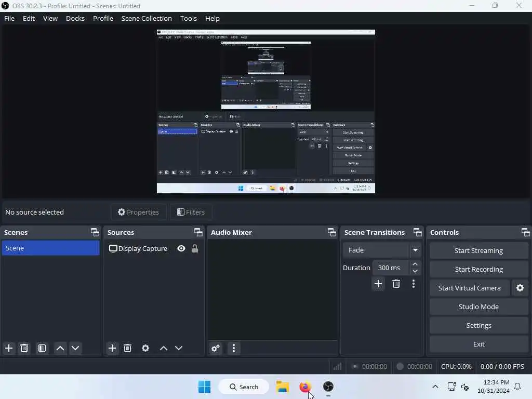This screenshot has height=399, width=532.
Task: Open Audio Mixer three-dot menu
Action: pos(234,348)
